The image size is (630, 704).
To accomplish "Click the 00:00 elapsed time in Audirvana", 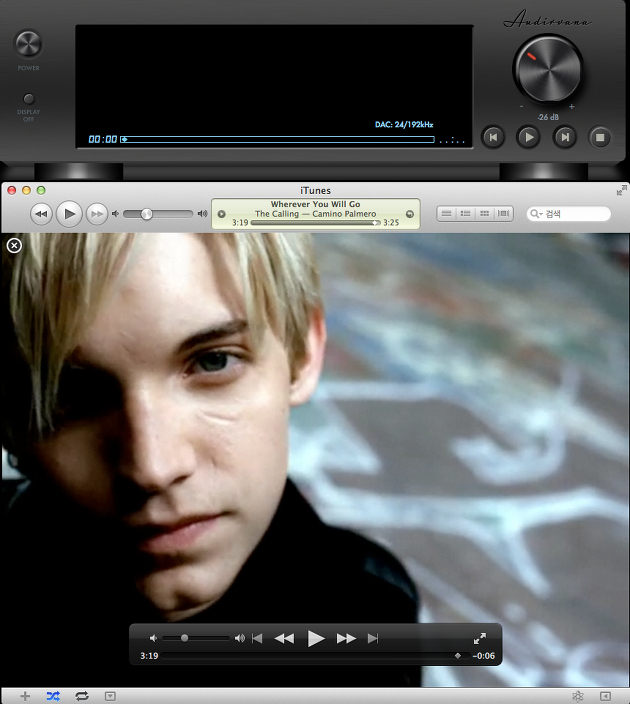I will [x=102, y=139].
